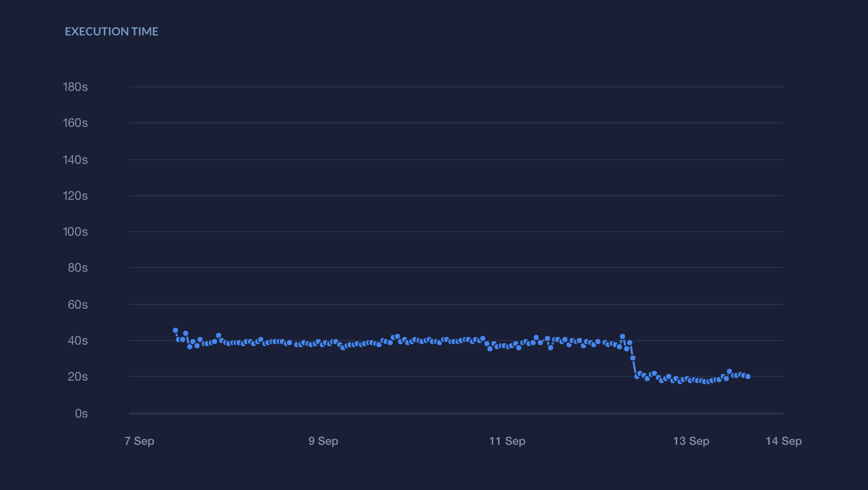Click the 80s y-axis label

(78, 268)
